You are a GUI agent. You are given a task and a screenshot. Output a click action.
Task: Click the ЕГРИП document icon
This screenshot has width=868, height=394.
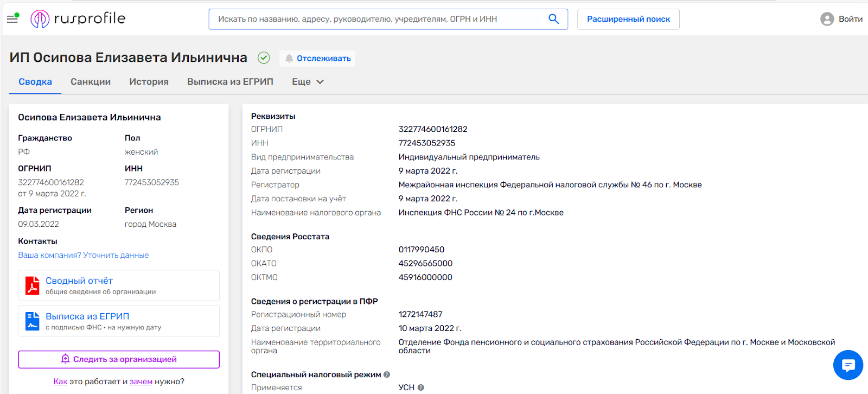pyautogui.click(x=33, y=321)
